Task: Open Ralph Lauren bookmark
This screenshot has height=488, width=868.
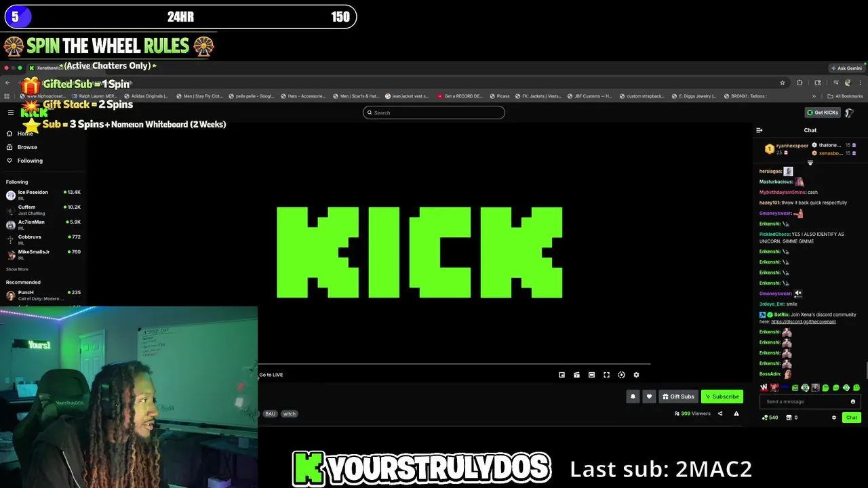Action: (x=94, y=96)
